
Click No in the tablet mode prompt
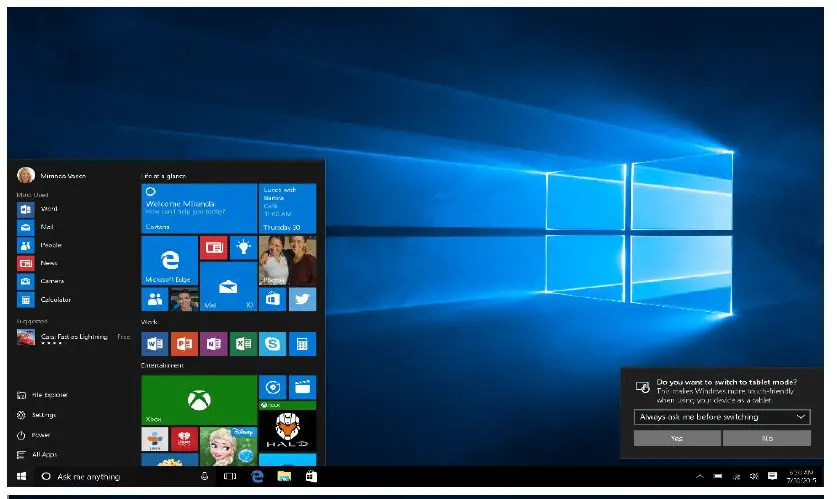click(x=767, y=438)
